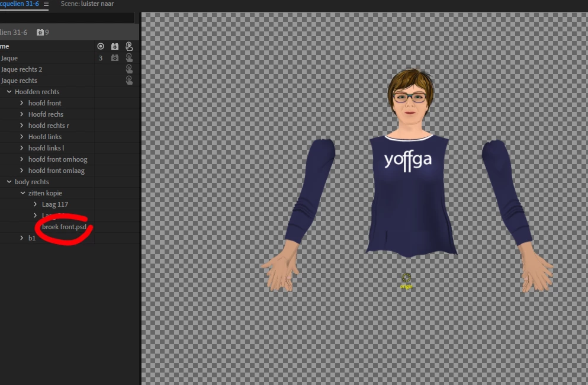Screen dimensions: 588x385
Task: Click the tag count 3 in Jaque row
Action: pos(101,58)
